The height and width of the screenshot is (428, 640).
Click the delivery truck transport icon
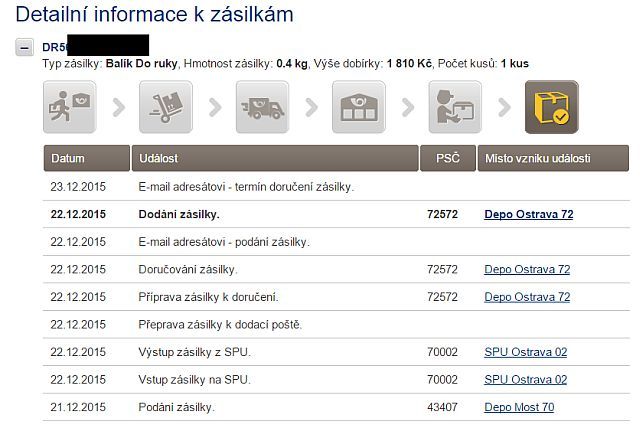point(262,107)
